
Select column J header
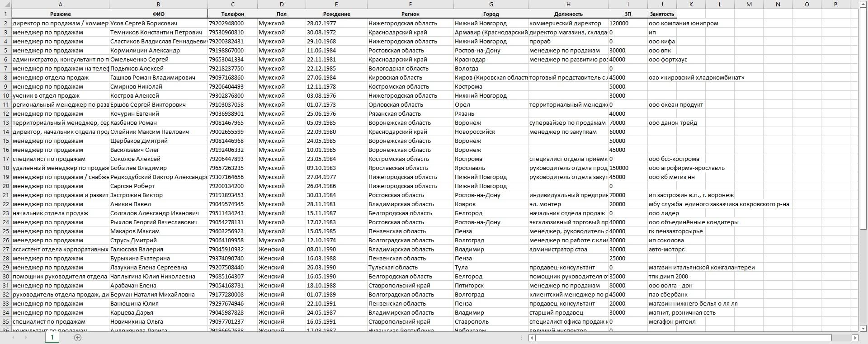coord(662,5)
